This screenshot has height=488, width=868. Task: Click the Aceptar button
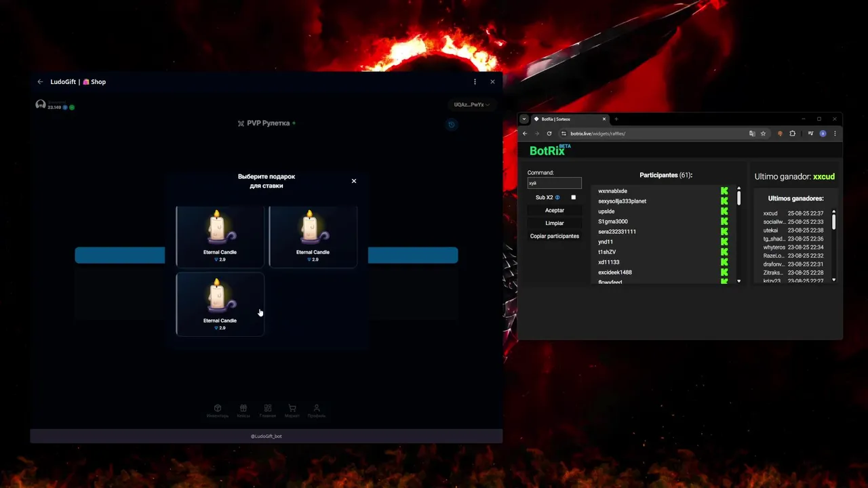555,210
